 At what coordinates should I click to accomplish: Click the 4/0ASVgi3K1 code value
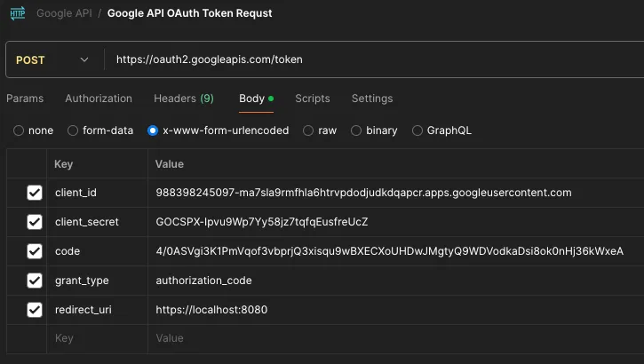tap(389, 251)
